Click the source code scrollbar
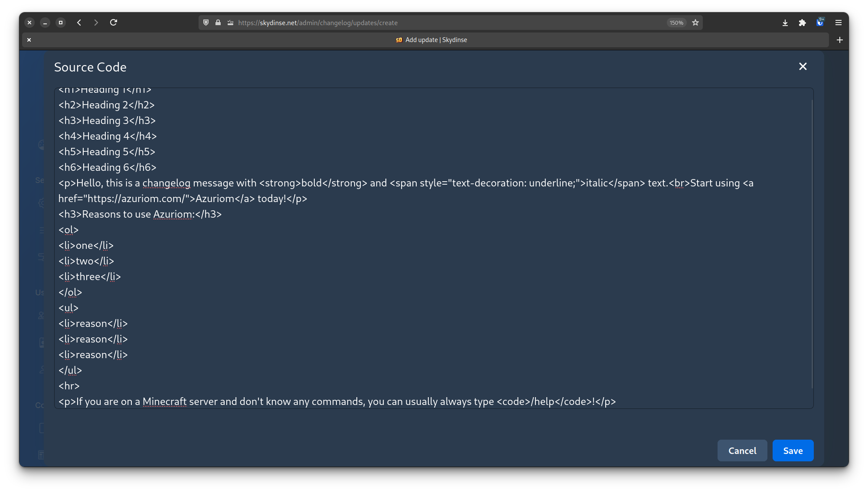Image resolution: width=868 pixels, height=493 pixels. pos(812,243)
